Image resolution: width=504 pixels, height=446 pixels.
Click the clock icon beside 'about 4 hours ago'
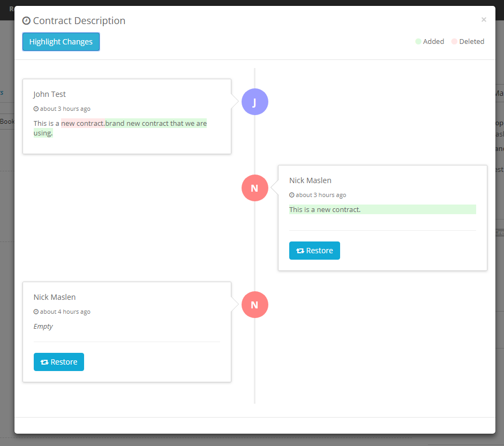click(x=36, y=312)
